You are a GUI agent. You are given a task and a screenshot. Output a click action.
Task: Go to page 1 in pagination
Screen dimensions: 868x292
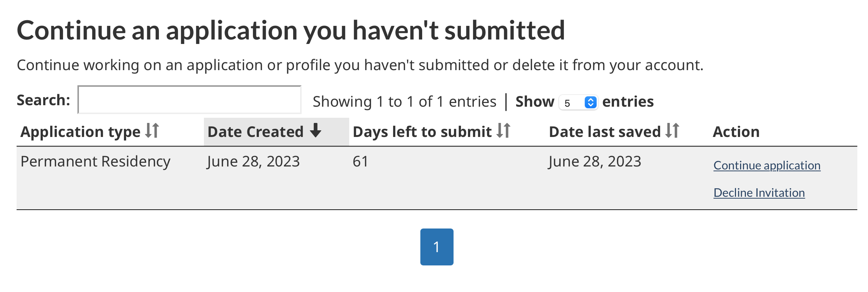pos(437,247)
